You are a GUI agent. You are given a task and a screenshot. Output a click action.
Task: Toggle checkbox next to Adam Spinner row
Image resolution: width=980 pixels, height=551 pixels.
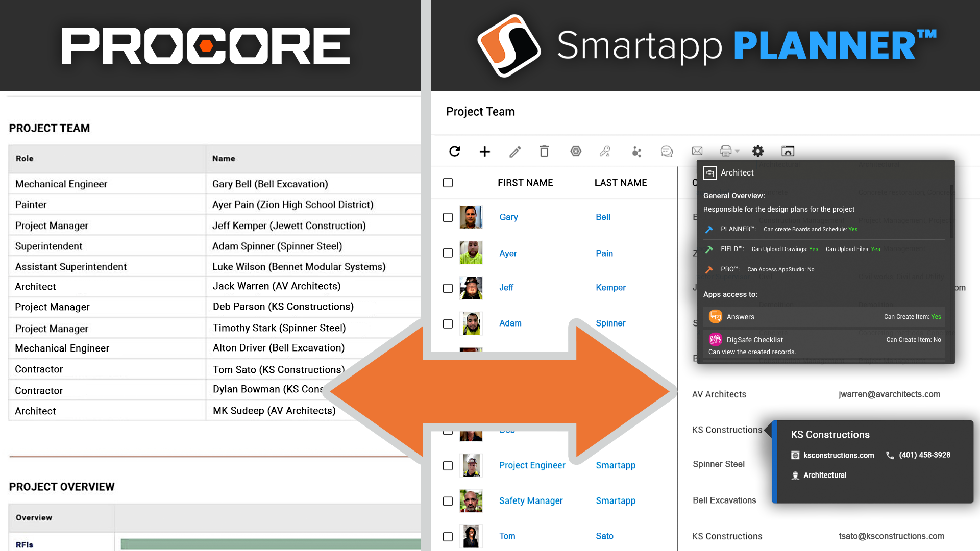pos(448,323)
